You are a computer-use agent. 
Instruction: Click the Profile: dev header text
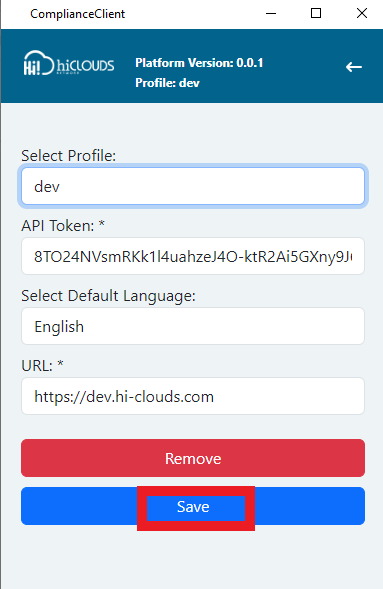pyautogui.click(x=167, y=83)
